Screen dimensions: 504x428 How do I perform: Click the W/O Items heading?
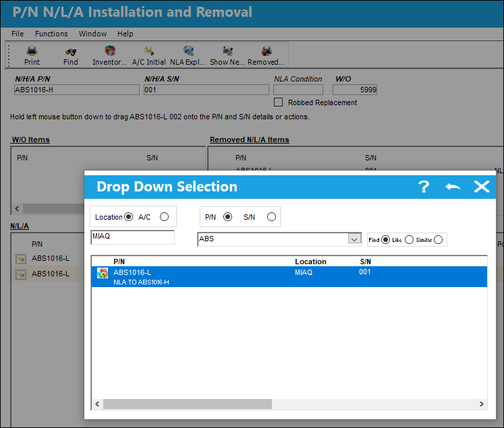[x=30, y=140]
